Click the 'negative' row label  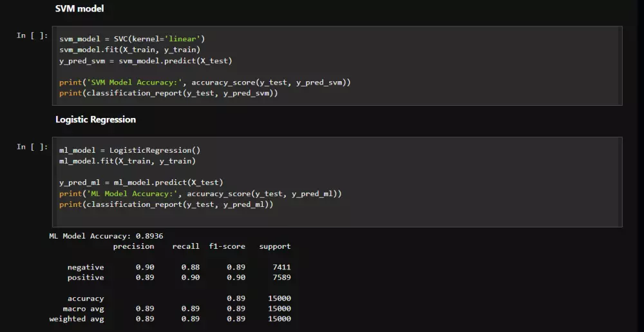[x=86, y=267]
